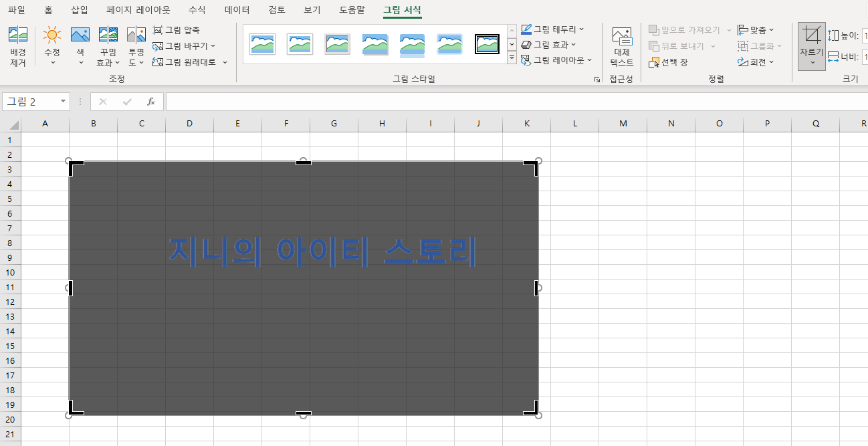The height and width of the screenshot is (446, 868).
Task: Select row 21 header
Action: click(10, 434)
